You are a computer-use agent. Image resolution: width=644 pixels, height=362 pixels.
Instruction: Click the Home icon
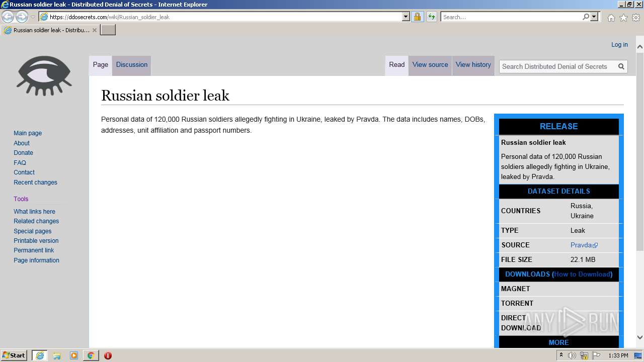(x=611, y=18)
